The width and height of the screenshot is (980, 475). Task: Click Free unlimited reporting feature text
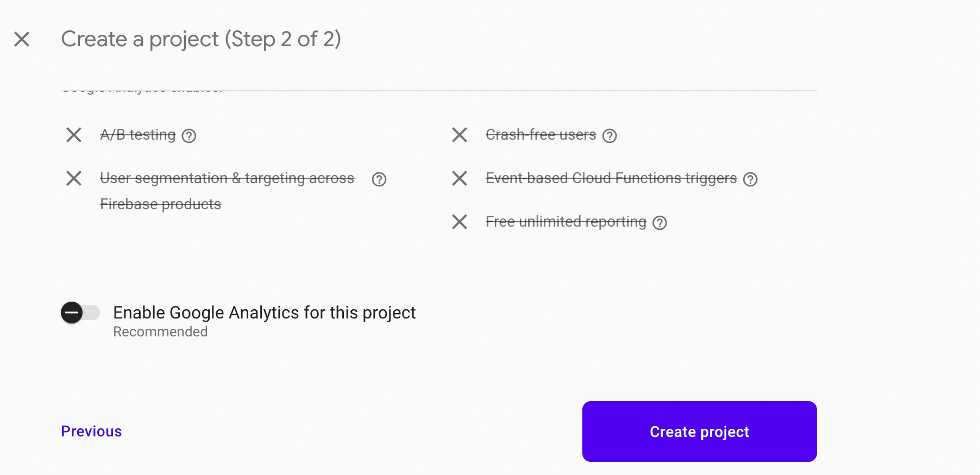point(566,222)
